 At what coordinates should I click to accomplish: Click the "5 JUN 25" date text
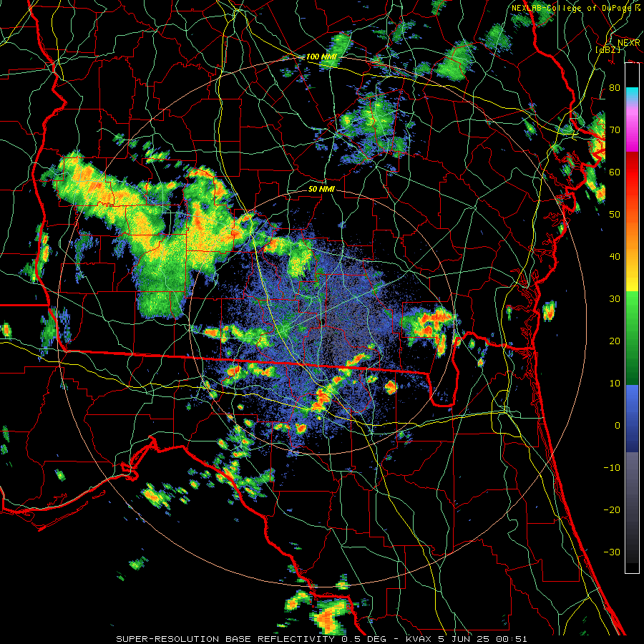pyautogui.click(x=465, y=639)
